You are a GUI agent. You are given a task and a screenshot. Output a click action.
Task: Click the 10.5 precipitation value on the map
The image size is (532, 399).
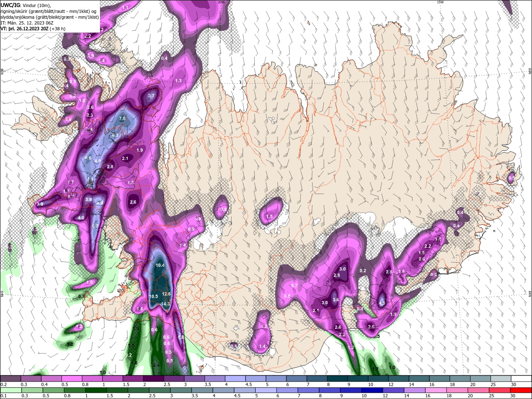[x=153, y=296]
